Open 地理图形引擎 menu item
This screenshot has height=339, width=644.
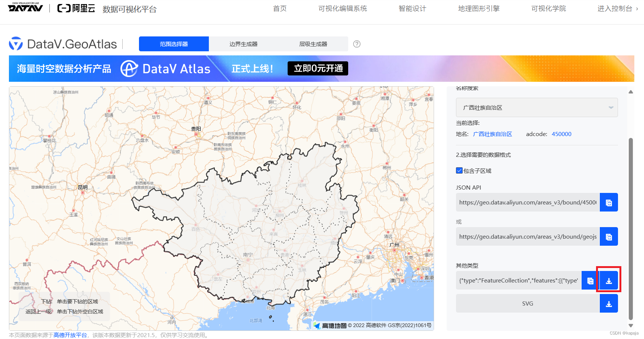point(479,9)
